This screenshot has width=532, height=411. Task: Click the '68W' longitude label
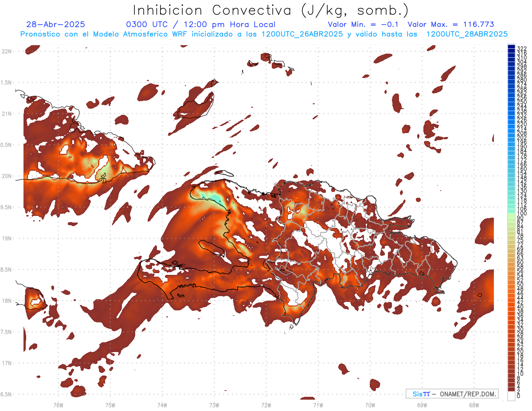pyautogui.click(x=474, y=405)
